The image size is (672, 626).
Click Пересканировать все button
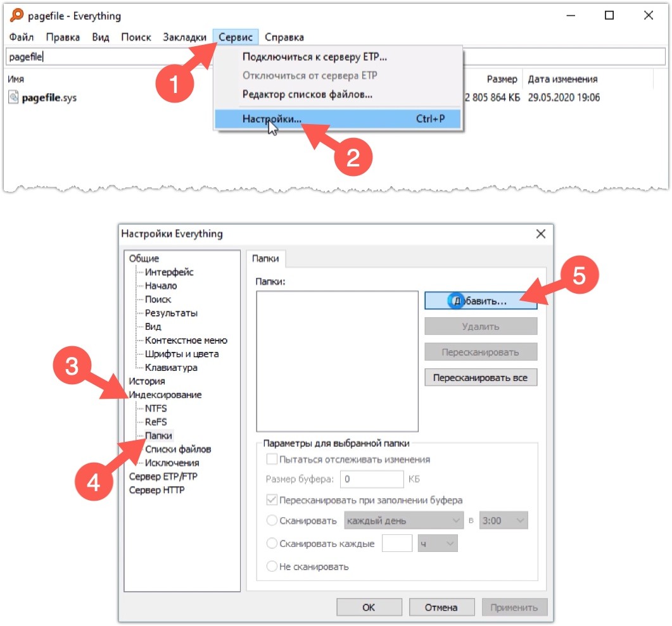click(481, 378)
